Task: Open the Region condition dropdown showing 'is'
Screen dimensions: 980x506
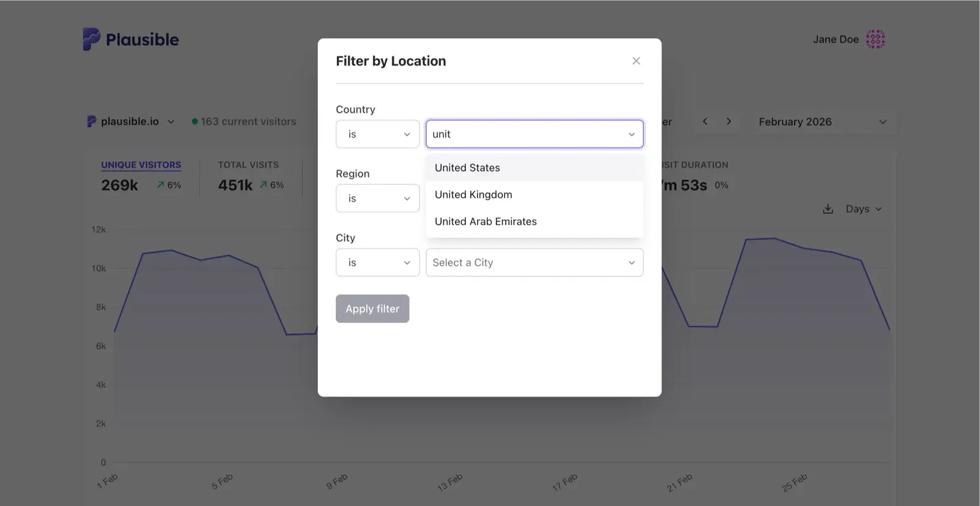Action: 377,198
